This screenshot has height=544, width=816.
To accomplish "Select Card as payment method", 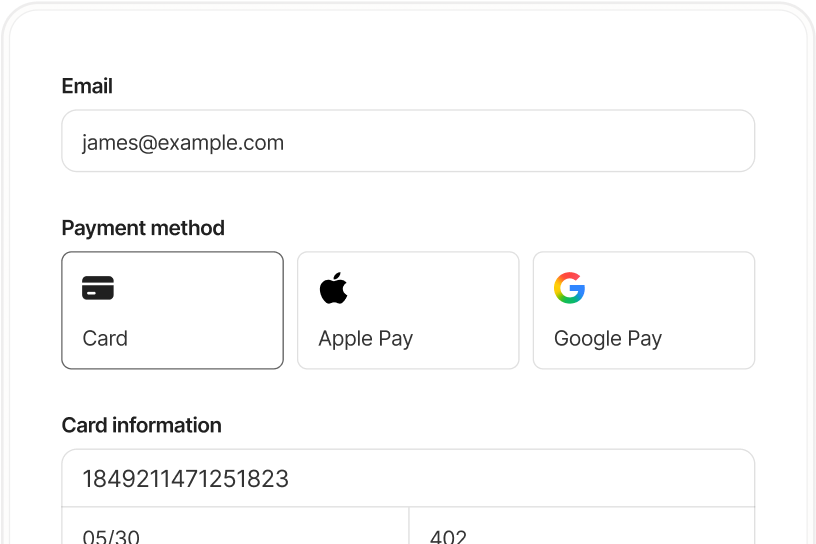I will (172, 310).
